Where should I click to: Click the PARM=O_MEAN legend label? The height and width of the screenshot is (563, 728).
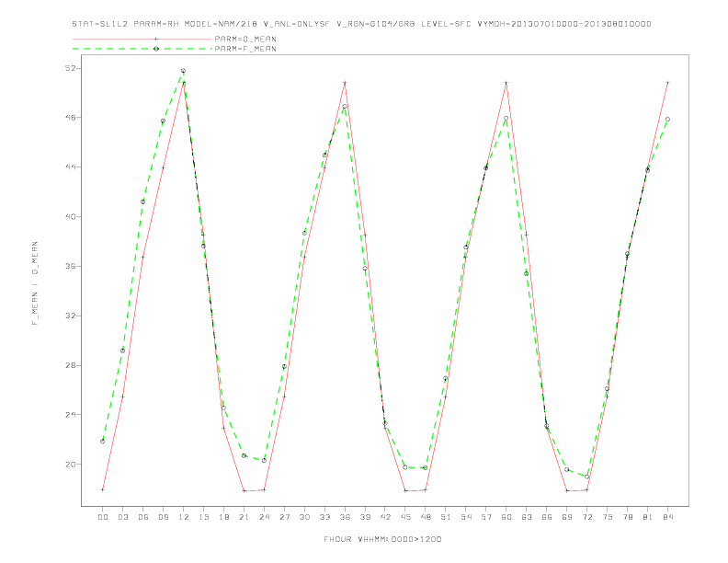(x=245, y=39)
